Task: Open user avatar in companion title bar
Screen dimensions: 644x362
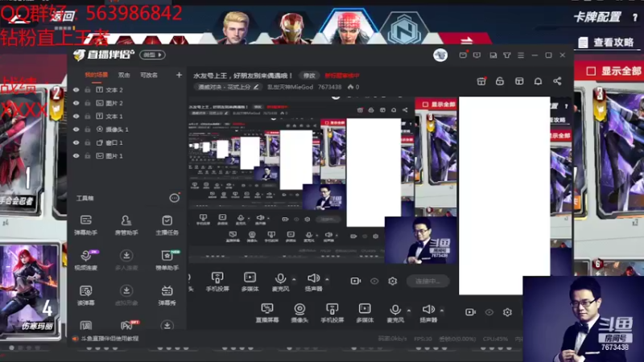Action: [x=440, y=55]
